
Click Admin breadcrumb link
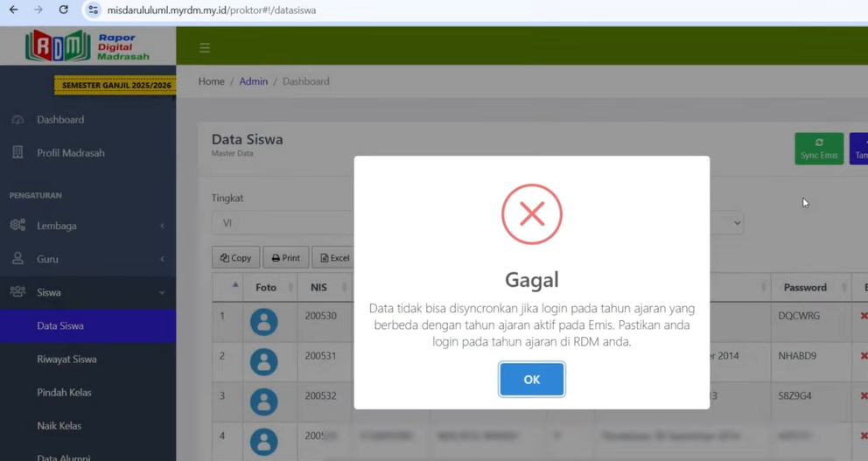[x=254, y=81]
